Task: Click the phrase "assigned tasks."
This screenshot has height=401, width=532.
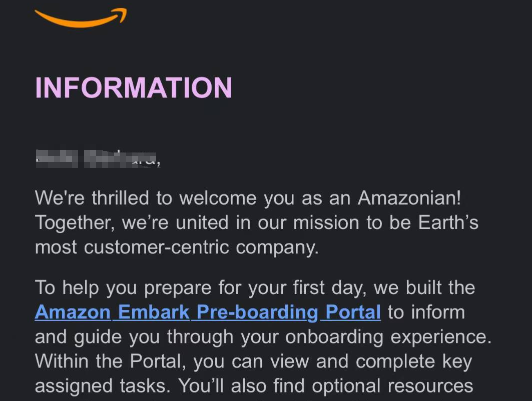Action: (103, 386)
